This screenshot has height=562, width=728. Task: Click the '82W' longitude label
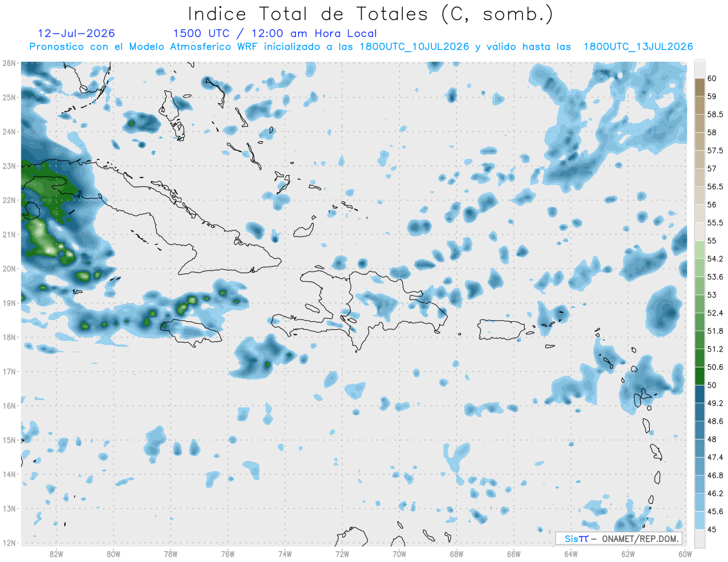pos(56,554)
